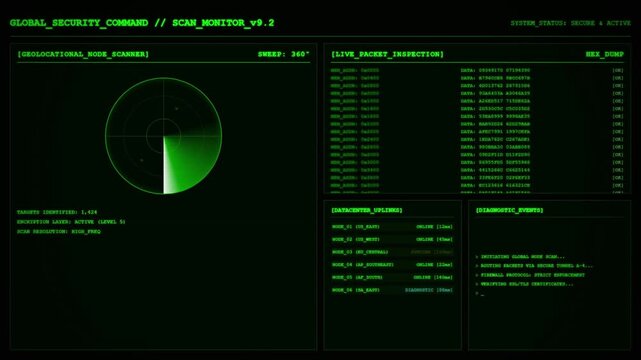Select the NODE_04 (AP_SOUTHEAST) uplink row

(x=392, y=264)
